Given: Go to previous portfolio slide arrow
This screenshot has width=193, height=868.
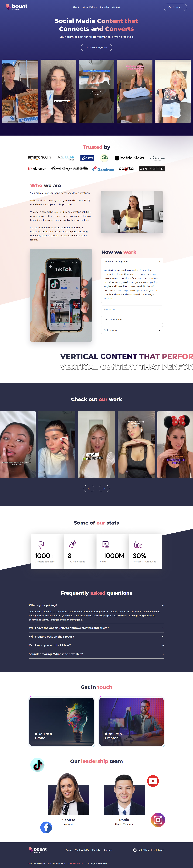Looking at the screenshot, I should 89,488.
